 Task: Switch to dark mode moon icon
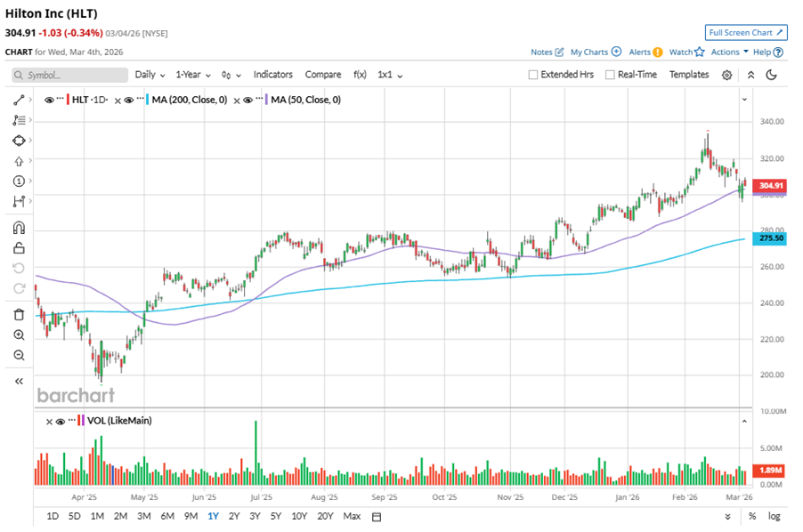point(771,76)
